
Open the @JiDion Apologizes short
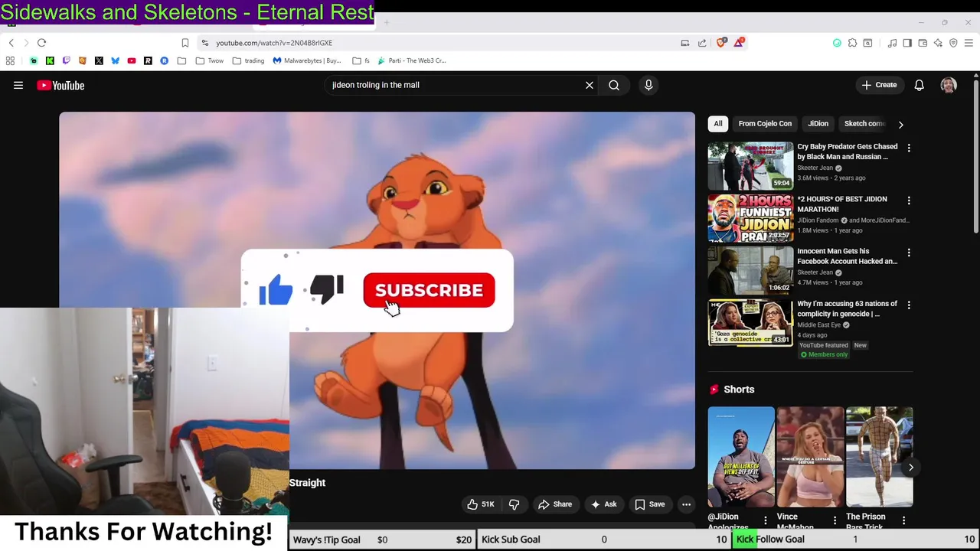point(741,457)
